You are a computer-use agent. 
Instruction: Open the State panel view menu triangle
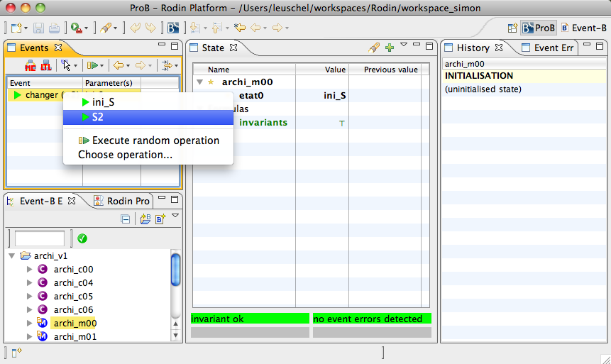click(x=403, y=45)
